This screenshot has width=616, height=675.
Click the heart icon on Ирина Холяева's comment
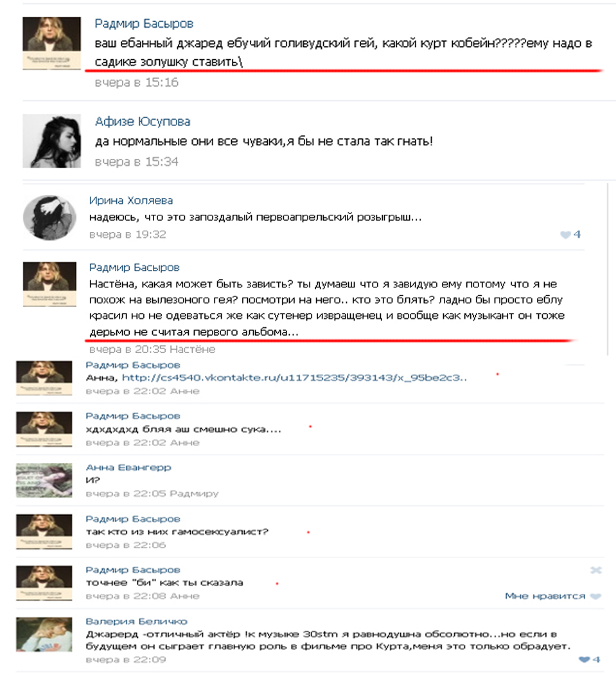point(565,235)
